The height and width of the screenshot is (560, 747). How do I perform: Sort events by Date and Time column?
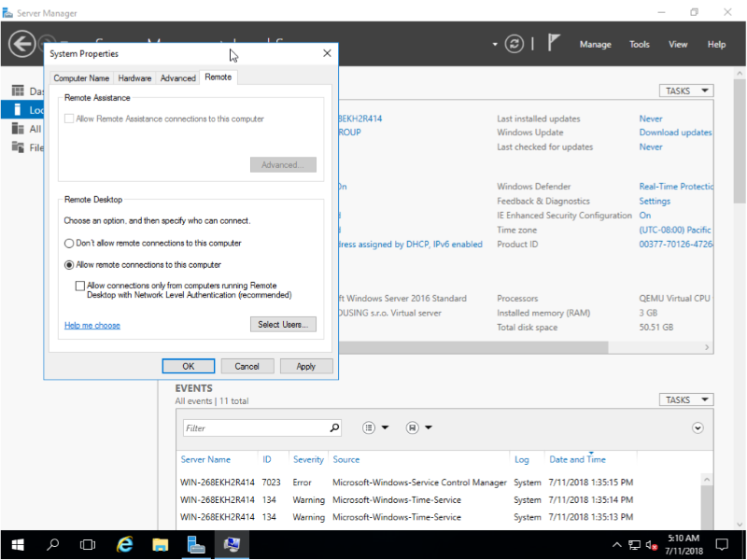coord(577,459)
